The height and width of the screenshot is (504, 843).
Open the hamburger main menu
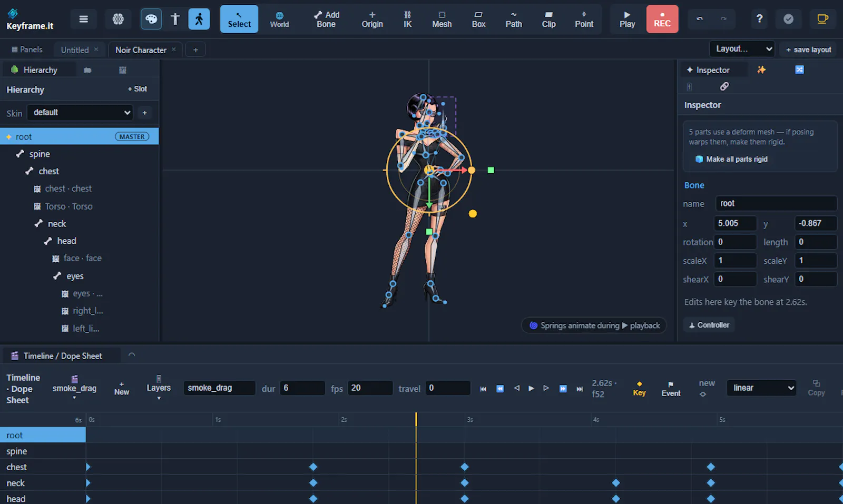[x=83, y=19]
